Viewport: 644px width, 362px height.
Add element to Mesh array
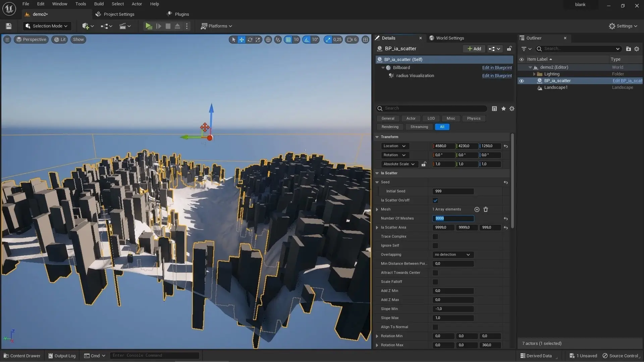[477, 209]
